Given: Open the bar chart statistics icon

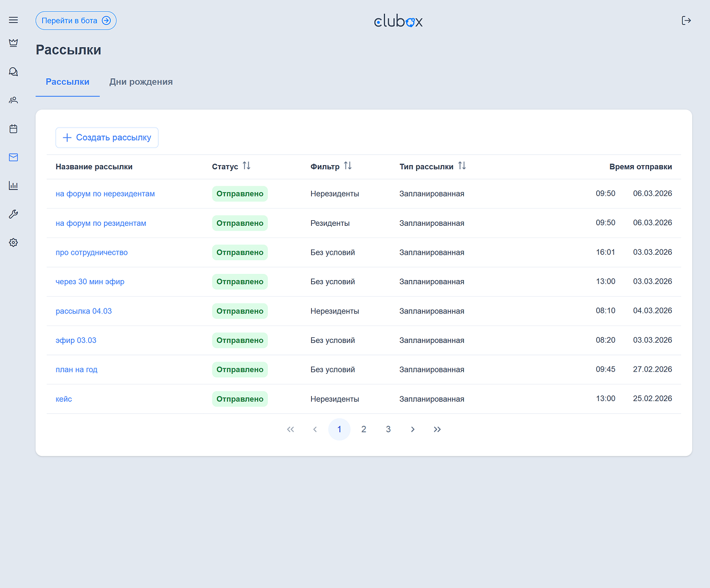Looking at the screenshot, I should coord(13,186).
